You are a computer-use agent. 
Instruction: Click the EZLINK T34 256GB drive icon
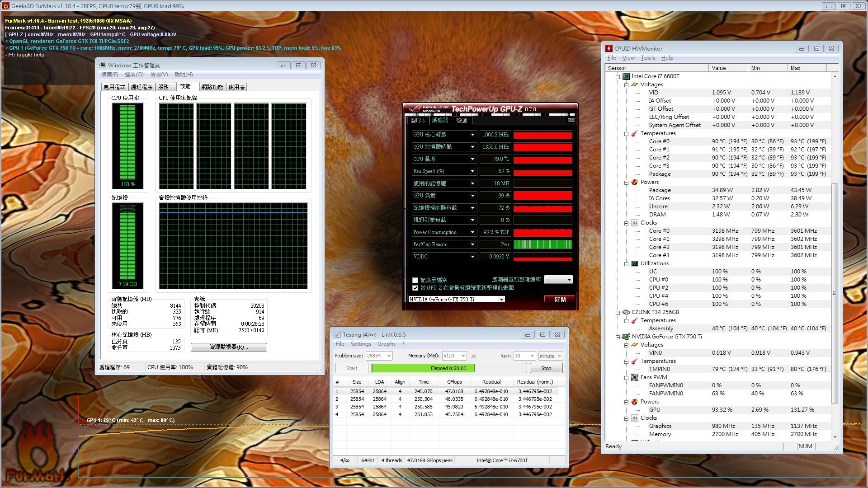[626, 312]
